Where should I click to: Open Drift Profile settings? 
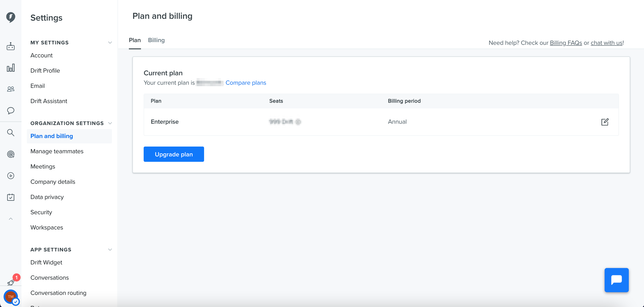[x=45, y=71]
